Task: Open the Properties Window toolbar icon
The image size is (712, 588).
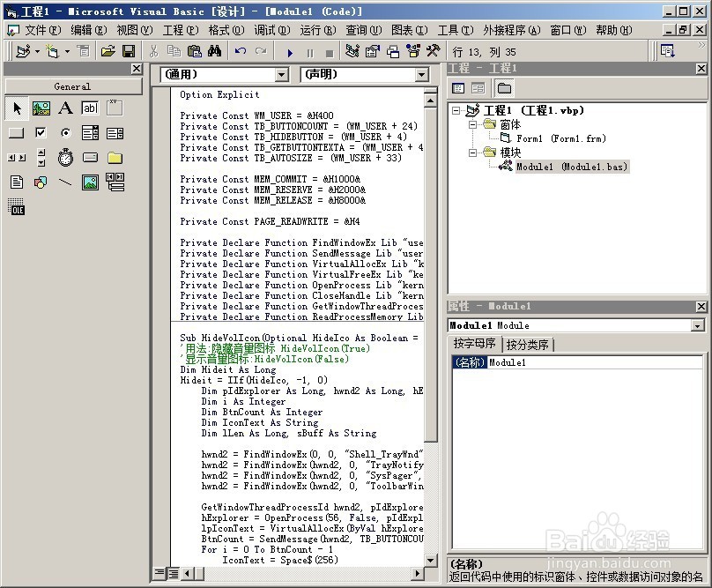Action: (x=373, y=51)
